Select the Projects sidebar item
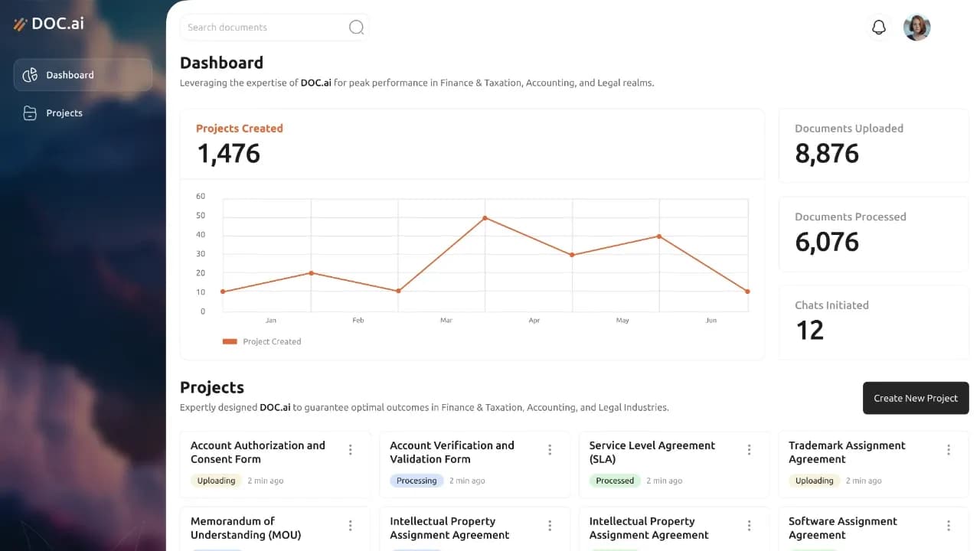The width and height of the screenshot is (980, 551). (x=83, y=113)
